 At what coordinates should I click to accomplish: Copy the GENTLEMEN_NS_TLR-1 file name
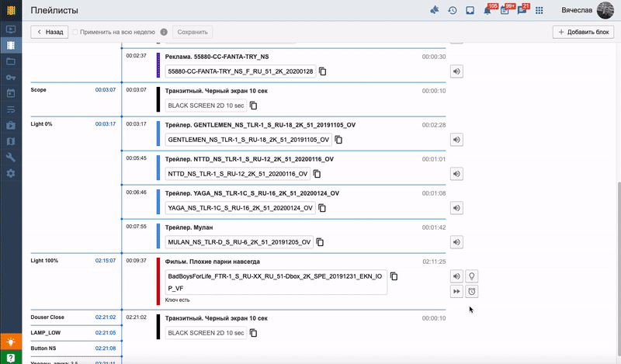click(x=338, y=140)
